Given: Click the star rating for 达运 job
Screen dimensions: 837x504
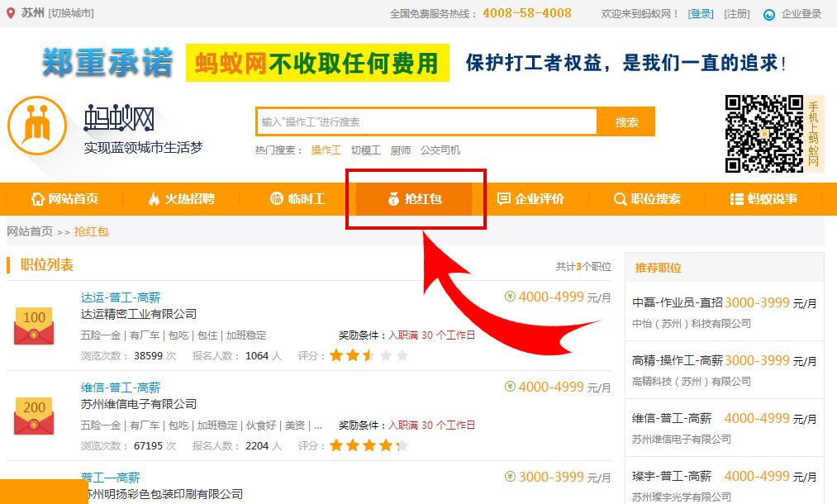Looking at the screenshot, I should click(369, 355).
